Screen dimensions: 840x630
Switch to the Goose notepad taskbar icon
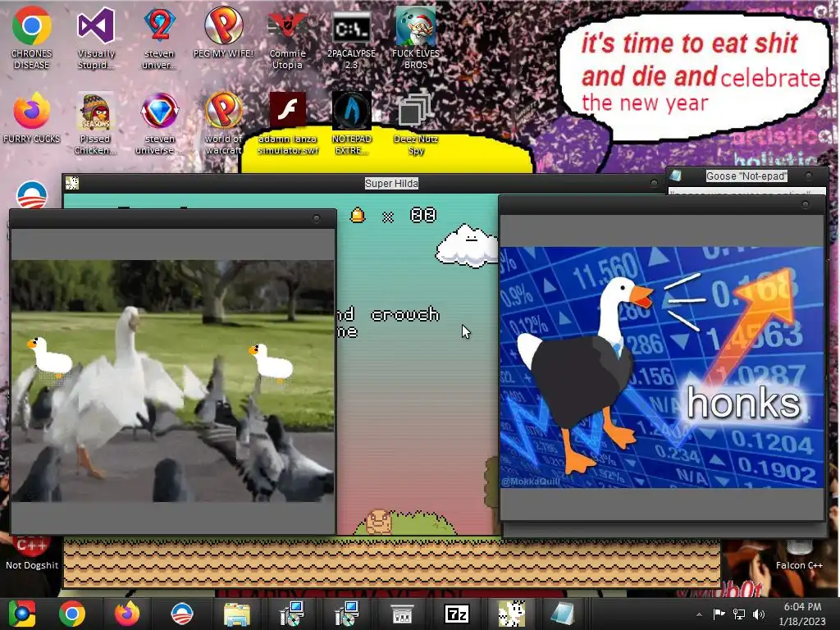[x=563, y=614]
